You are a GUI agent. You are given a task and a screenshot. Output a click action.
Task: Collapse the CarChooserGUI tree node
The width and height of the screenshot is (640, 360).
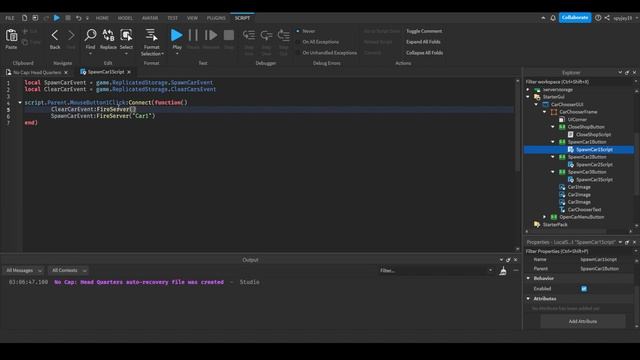pos(536,104)
